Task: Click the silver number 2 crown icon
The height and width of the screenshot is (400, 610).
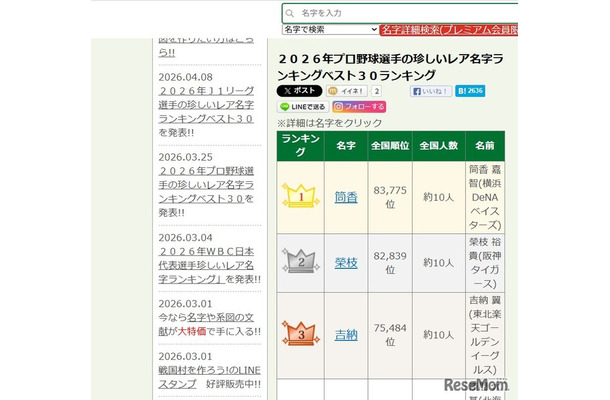Action: click(x=301, y=261)
